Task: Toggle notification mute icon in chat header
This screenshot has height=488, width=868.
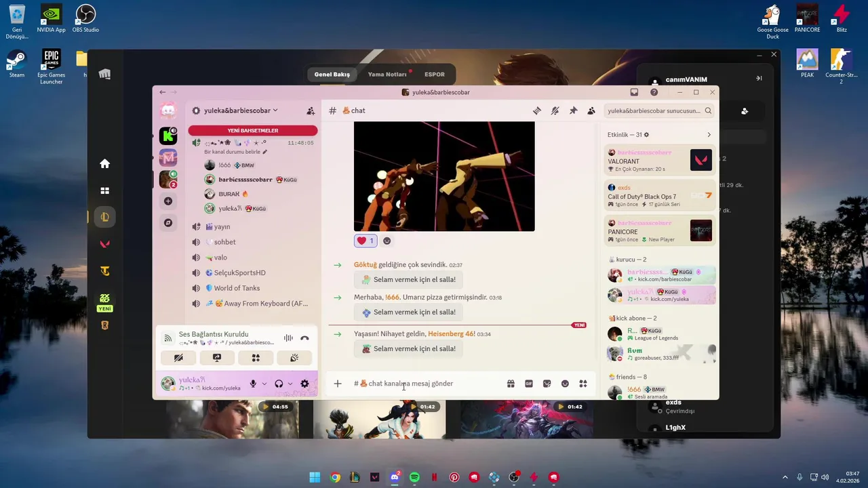Action: point(555,110)
